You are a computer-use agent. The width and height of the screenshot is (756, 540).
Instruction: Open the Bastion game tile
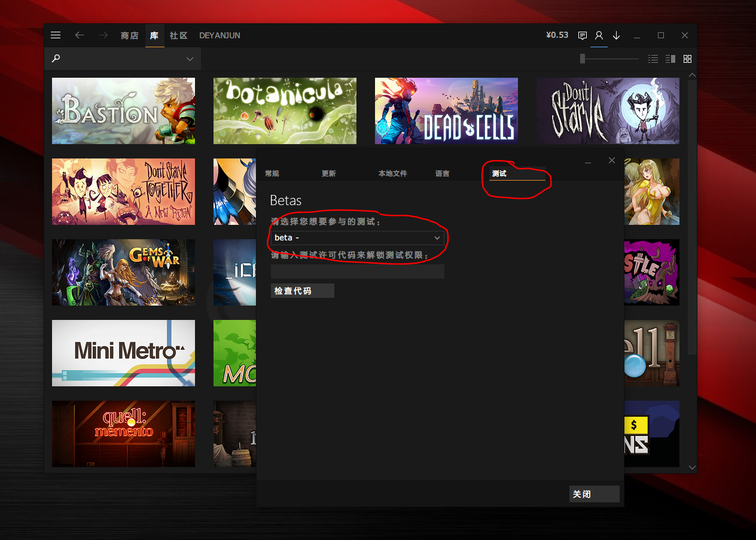[x=123, y=111]
